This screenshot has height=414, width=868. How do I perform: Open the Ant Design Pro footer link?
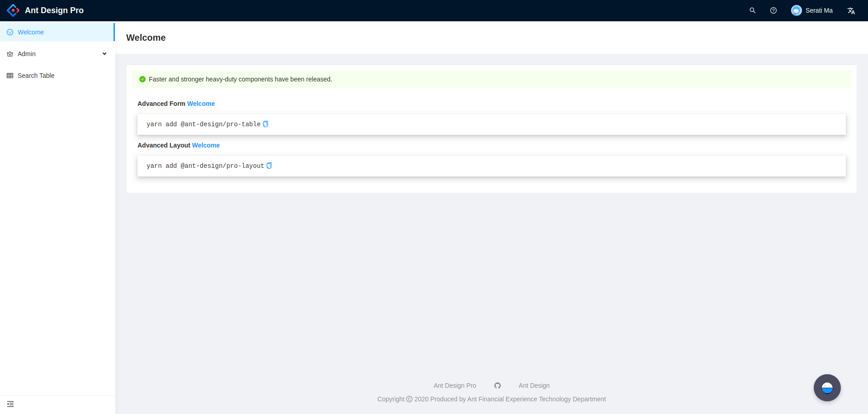(x=455, y=385)
